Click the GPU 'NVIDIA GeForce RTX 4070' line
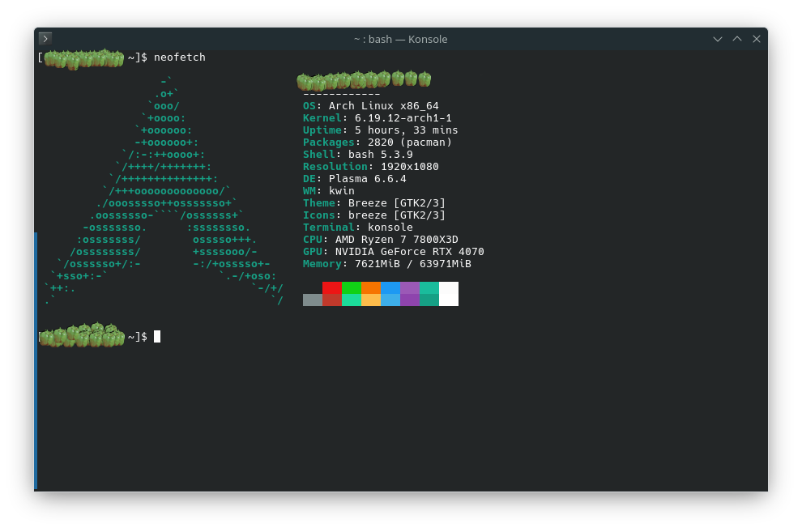The height and width of the screenshot is (532, 802). coord(394,252)
